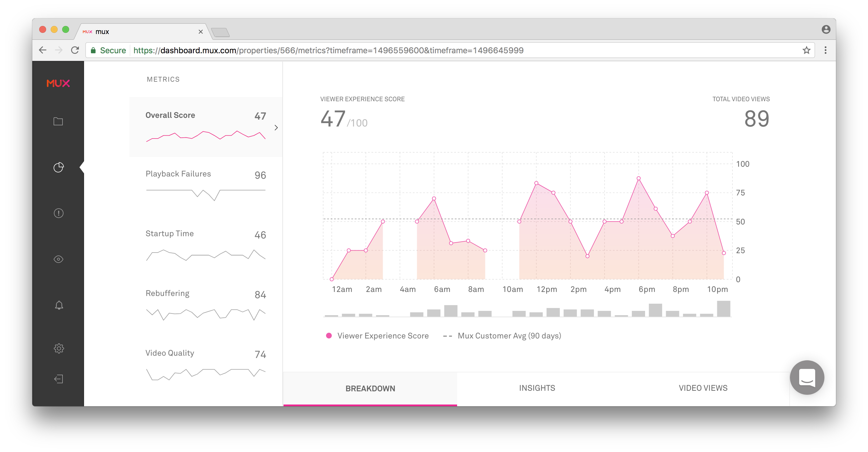Click the 12pm peak data point
868x452 pixels.
click(x=536, y=183)
